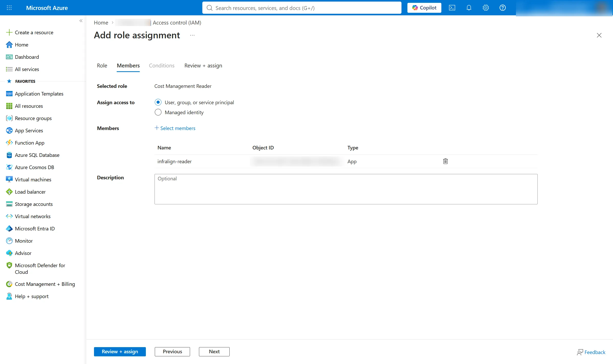Select User, group, or service principal radio

click(158, 102)
